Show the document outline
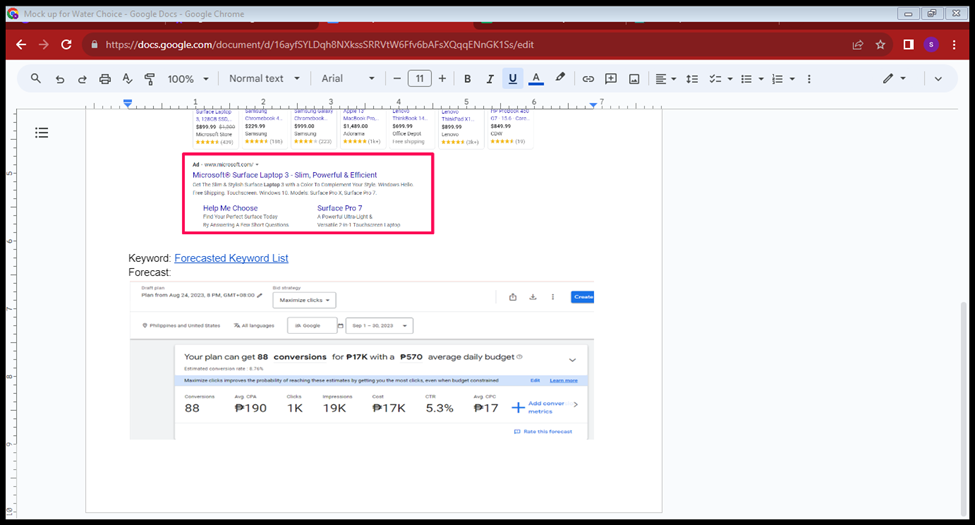Viewport: 975px width, 525px height. coord(42,132)
